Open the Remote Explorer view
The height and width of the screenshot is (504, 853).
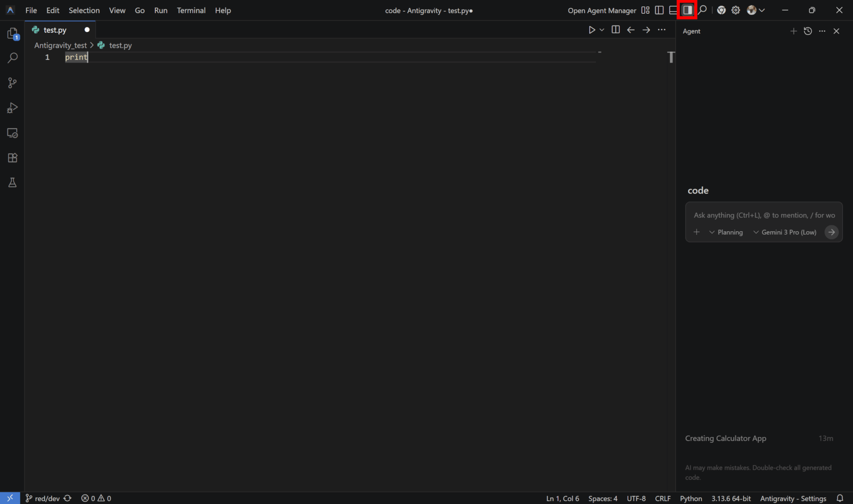tap(12, 133)
